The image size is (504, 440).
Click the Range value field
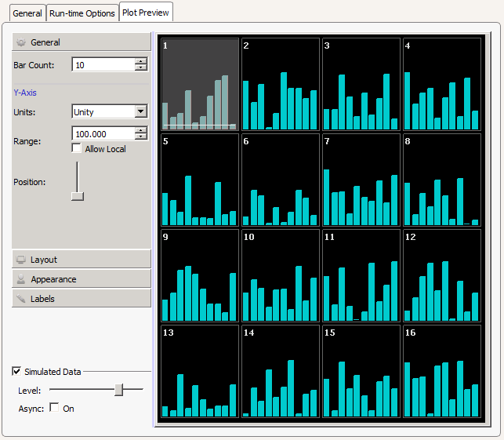pos(103,134)
